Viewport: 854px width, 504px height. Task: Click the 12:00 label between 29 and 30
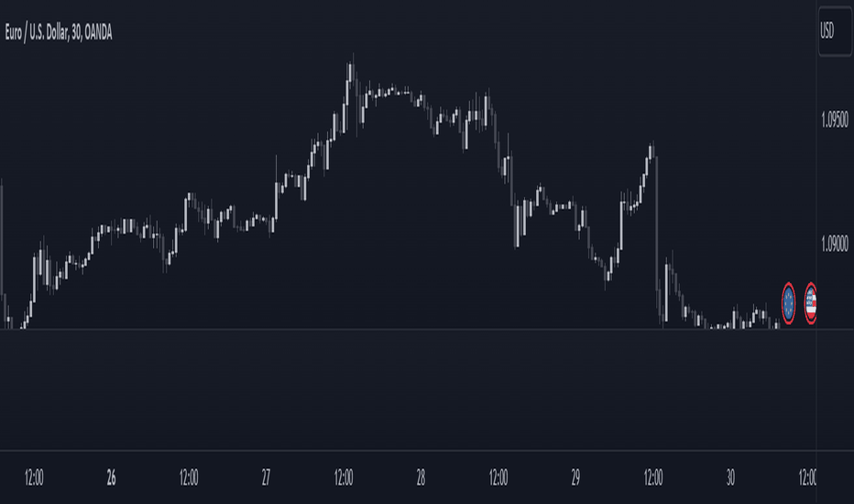(653, 477)
